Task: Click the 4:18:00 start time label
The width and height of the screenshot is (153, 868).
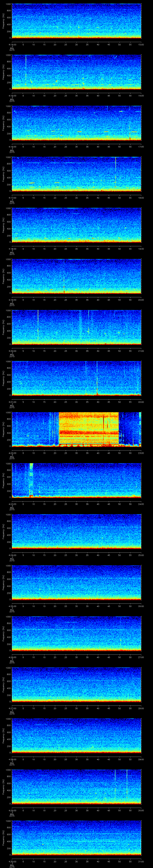Action: (12, 249)
